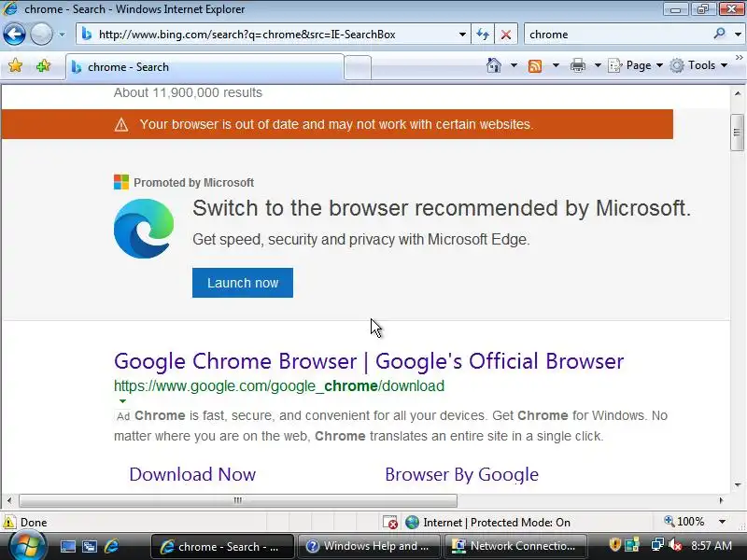747x560 pixels.
Task: Click the Zoom level 100% button
Action: 684,522
